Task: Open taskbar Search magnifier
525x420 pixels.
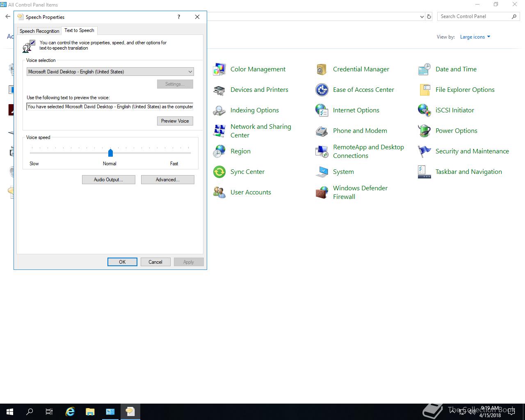Action: [x=30, y=412]
